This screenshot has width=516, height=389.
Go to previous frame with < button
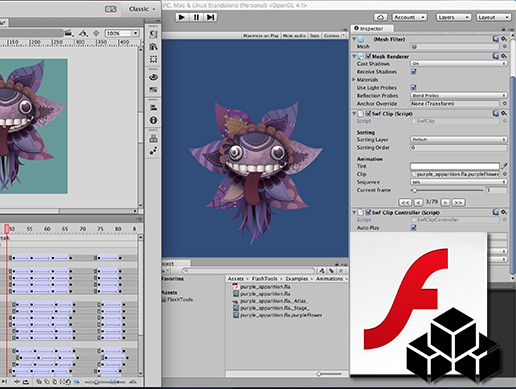[x=418, y=202]
